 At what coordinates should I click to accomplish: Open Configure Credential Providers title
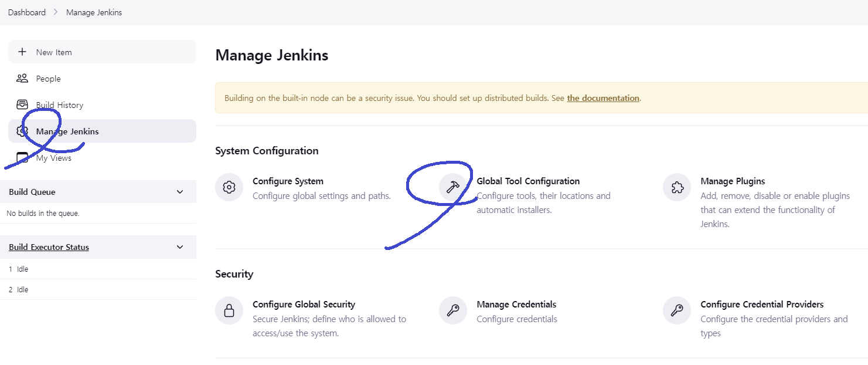click(x=762, y=305)
